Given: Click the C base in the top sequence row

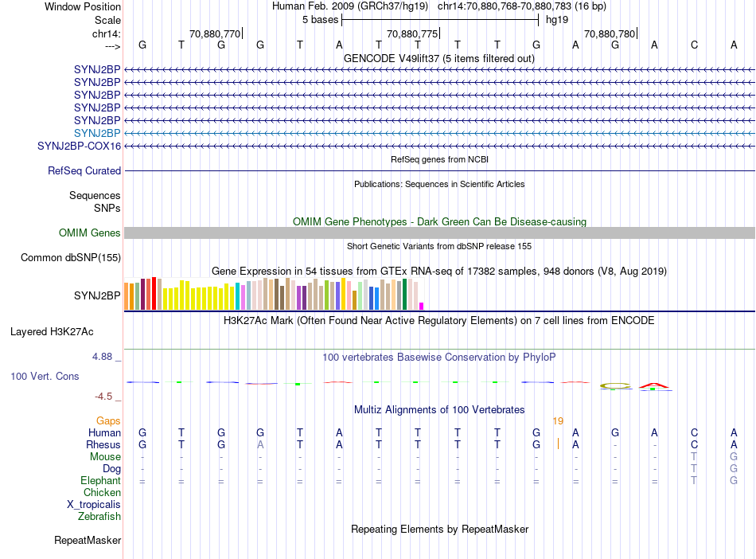Looking at the screenshot, I should pyautogui.click(x=694, y=45).
